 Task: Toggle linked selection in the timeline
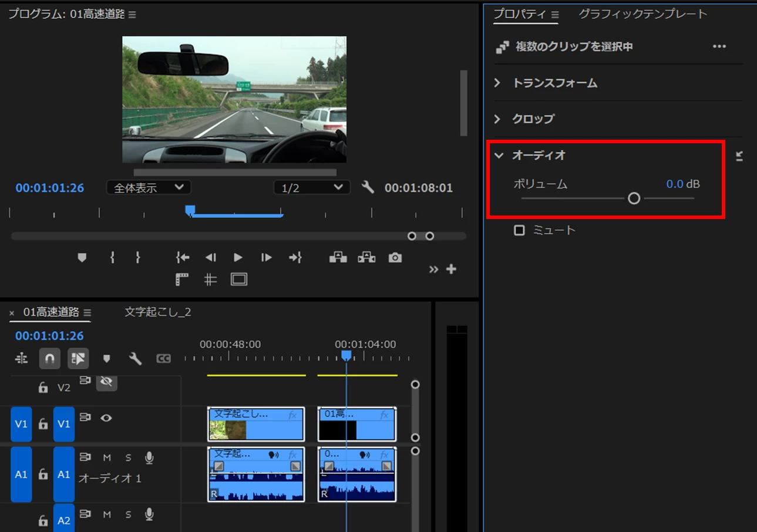point(78,358)
